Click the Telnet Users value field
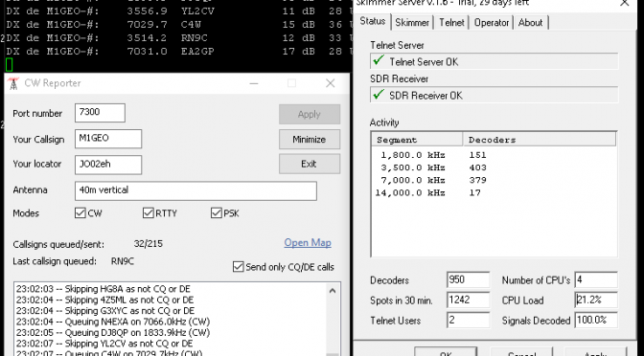The height and width of the screenshot is (356, 644). [468, 320]
